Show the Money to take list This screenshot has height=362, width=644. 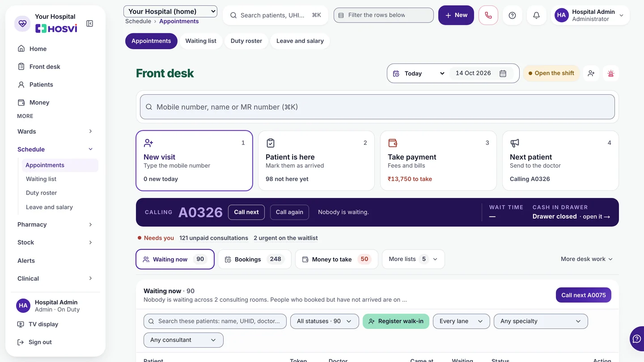click(336, 259)
